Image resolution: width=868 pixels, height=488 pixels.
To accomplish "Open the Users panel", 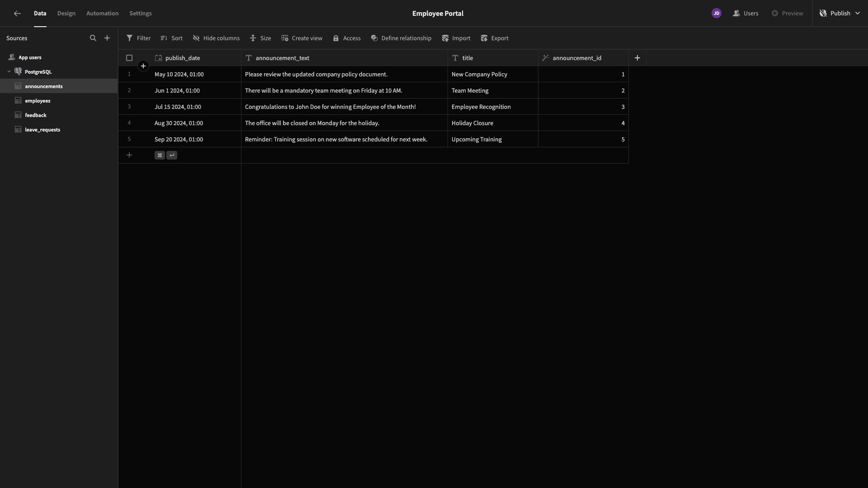I will click(745, 14).
